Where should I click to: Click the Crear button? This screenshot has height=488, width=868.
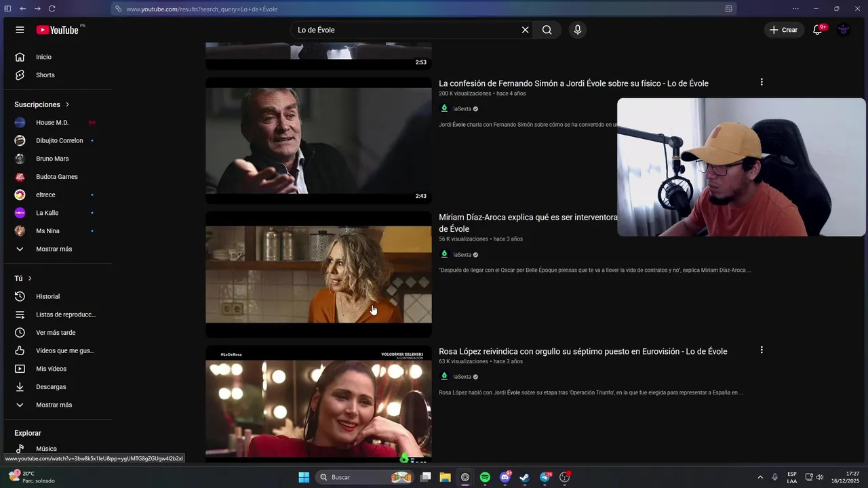783,30
